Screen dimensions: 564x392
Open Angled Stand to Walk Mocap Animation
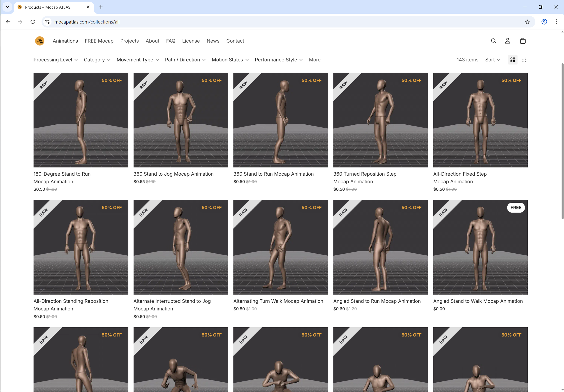click(x=478, y=301)
